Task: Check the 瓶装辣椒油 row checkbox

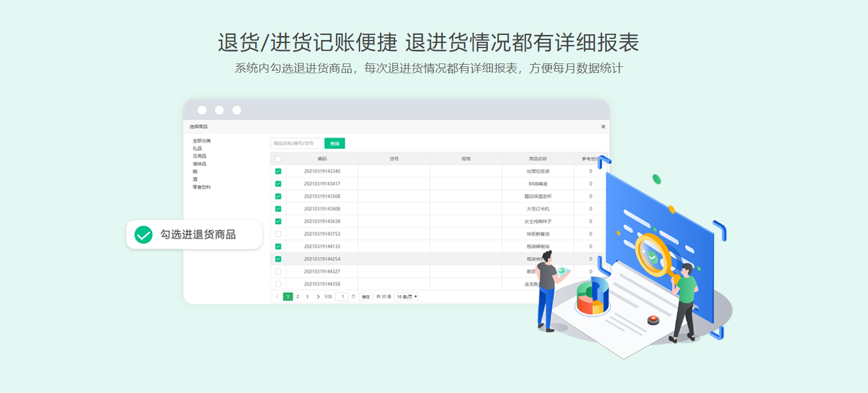Action: [x=278, y=247]
